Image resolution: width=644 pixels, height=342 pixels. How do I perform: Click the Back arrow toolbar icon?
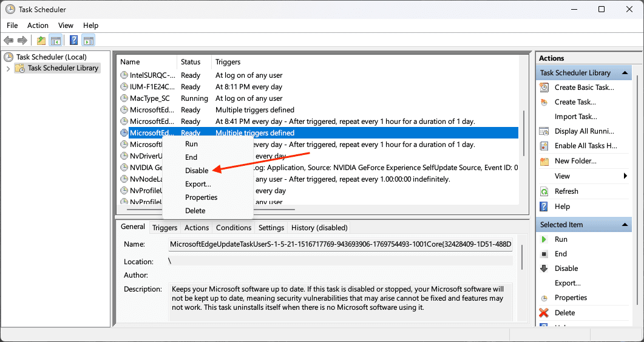(8, 40)
